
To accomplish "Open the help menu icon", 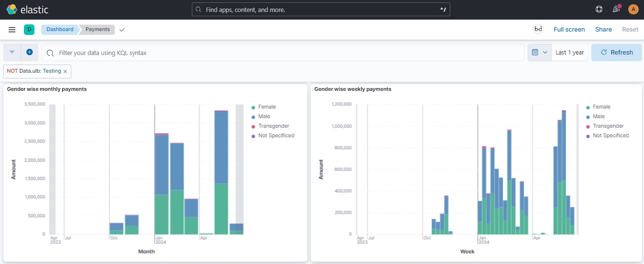I will pos(599,10).
